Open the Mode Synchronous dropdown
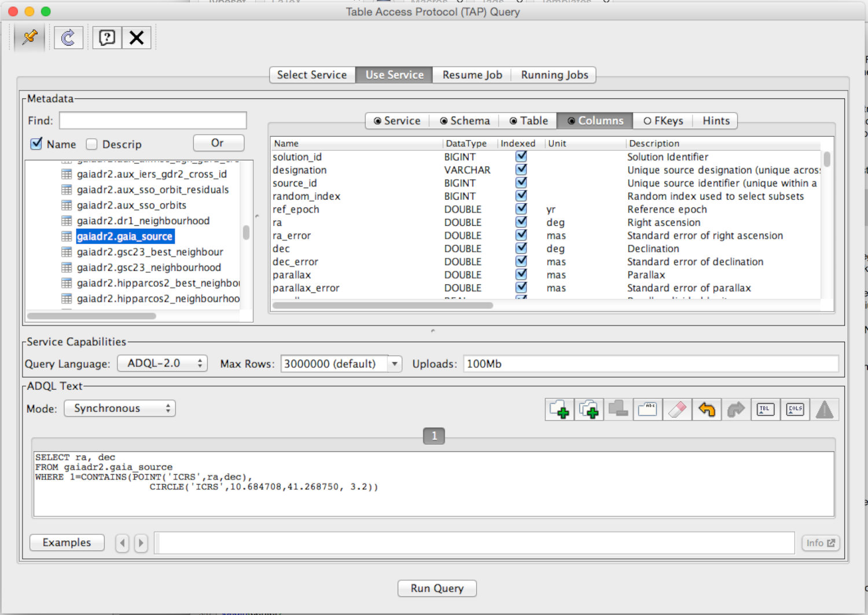 coord(119,408)
